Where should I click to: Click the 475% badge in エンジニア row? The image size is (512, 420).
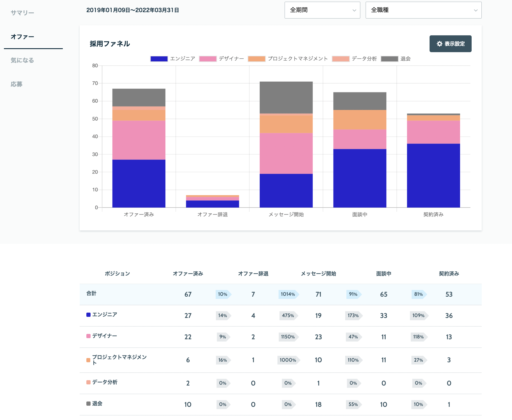click(289, 315)
